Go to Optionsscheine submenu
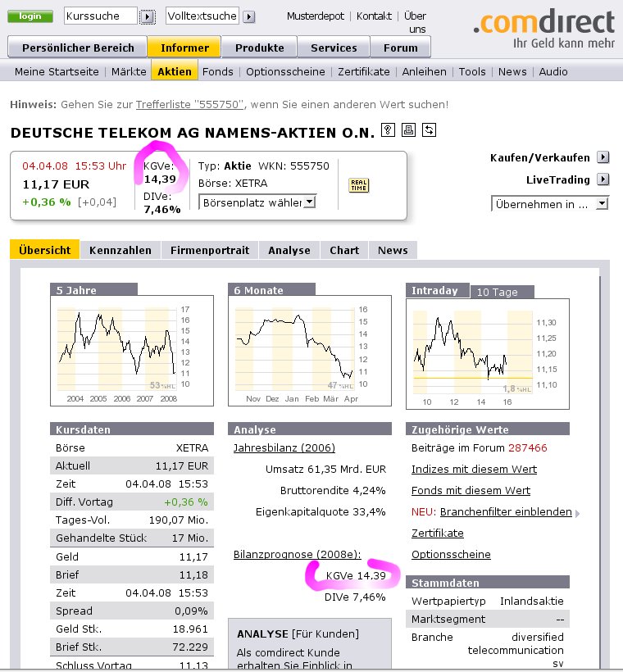Screen dimensions: 623x672 [285, 71]
